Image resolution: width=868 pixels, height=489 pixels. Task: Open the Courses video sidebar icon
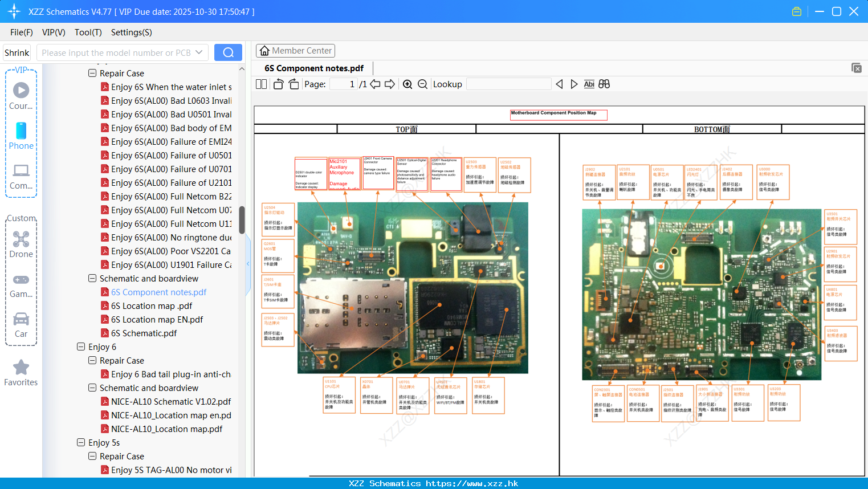21,90
